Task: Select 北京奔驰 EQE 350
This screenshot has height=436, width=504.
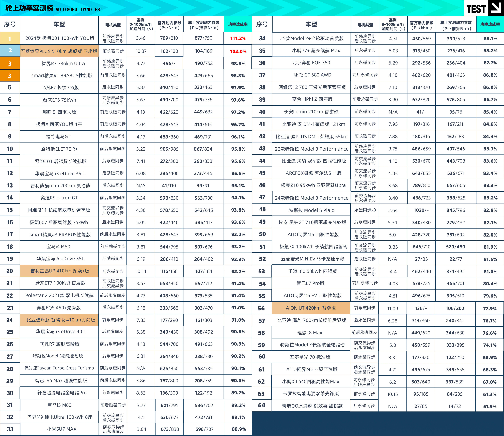Action: (x=311, y=63)
